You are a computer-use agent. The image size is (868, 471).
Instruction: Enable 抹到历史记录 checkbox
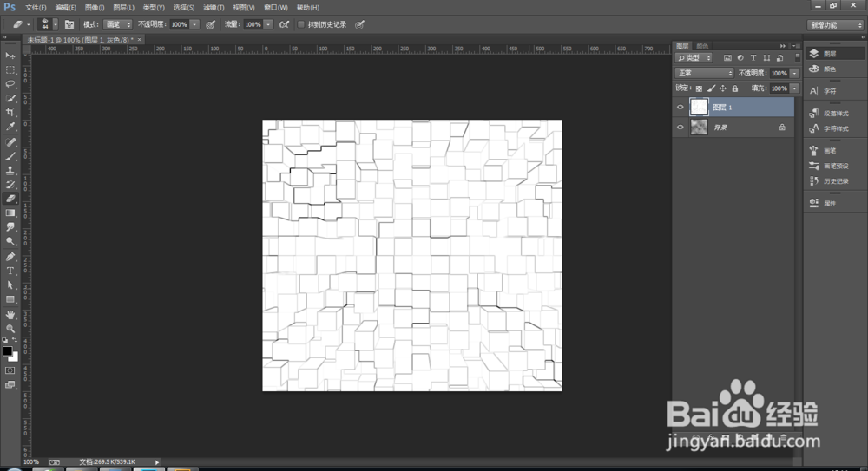[x=301, y=24]
